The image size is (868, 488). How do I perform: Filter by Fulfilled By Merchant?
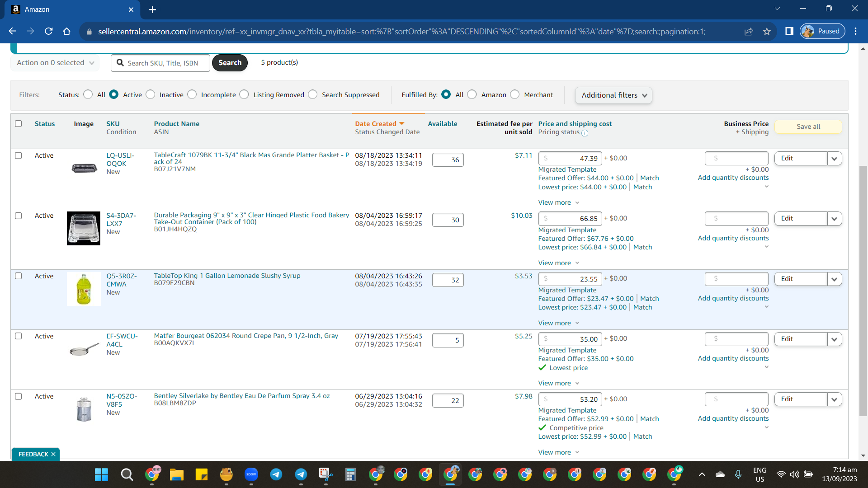(515, 94)
